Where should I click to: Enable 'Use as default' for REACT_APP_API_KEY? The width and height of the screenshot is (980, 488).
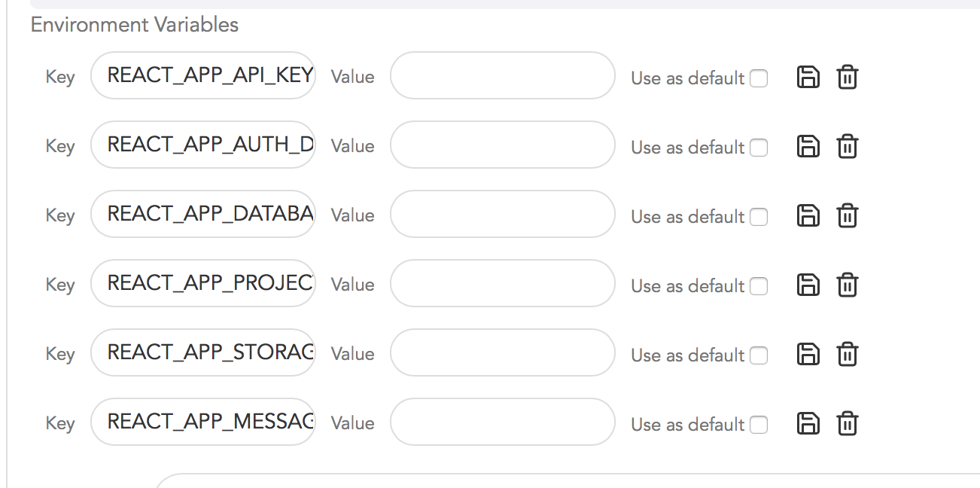759,78
